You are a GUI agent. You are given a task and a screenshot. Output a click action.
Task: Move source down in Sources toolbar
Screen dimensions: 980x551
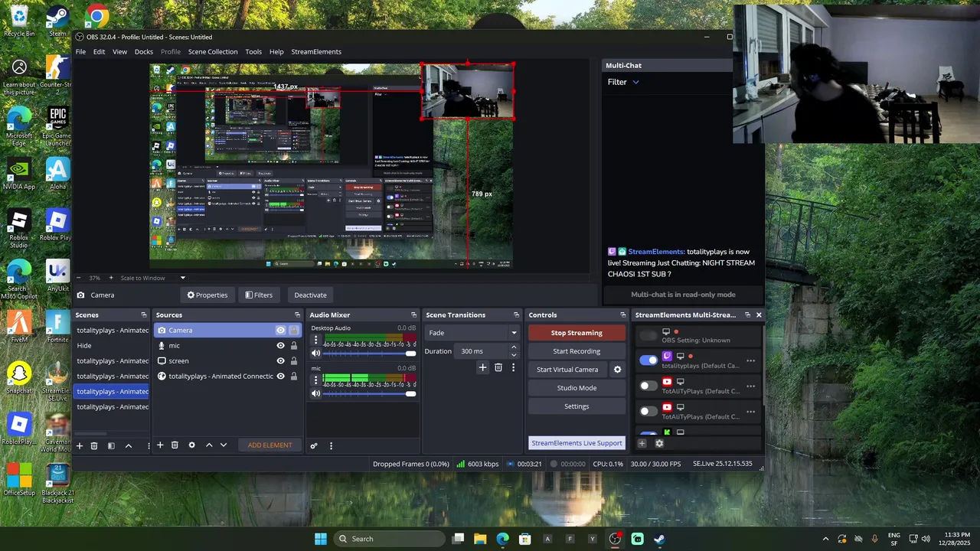pos(224,445)
